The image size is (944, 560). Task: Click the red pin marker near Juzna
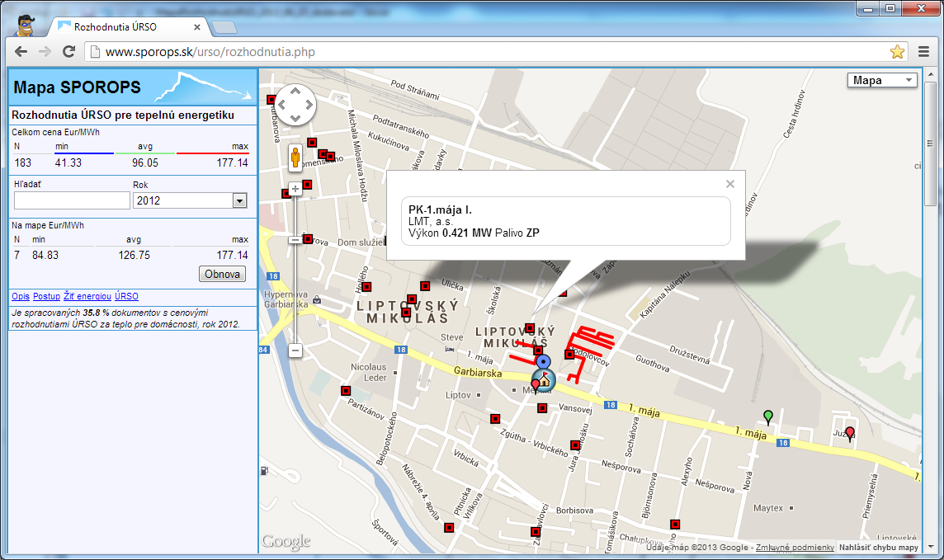pyautogui.click(x=849, y=434)
